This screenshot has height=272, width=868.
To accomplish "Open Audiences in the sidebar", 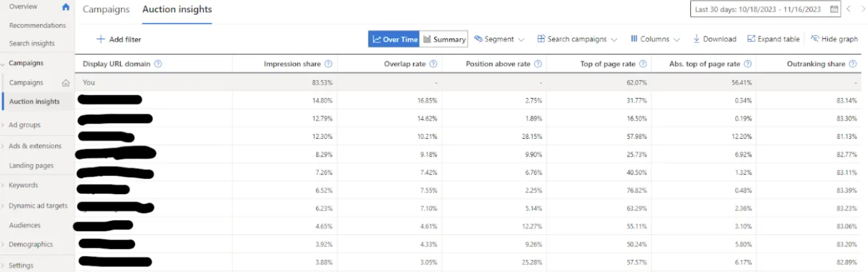I will pyautogui.click(x=25, y=225).
